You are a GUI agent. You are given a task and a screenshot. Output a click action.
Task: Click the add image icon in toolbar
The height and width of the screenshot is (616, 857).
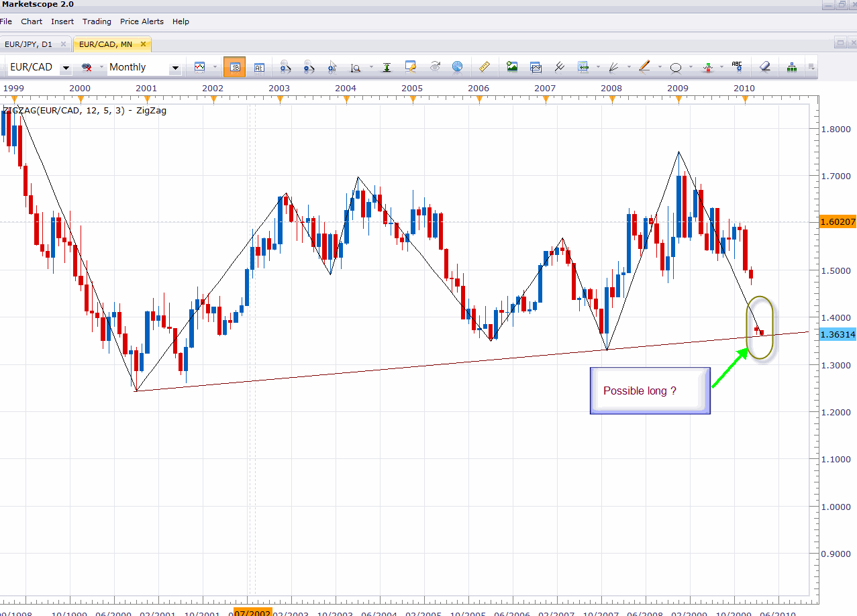512,67
